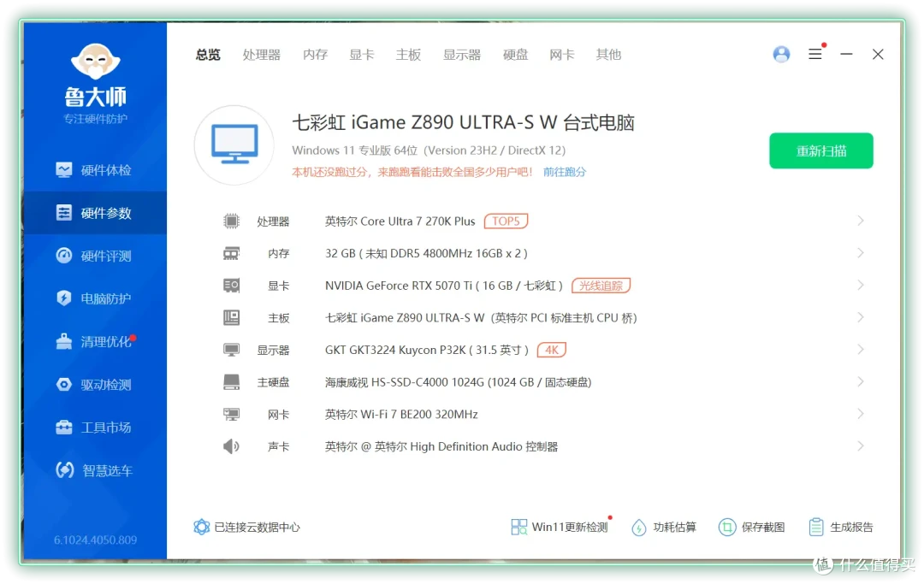Click the user account avatar icon
The width and height of the screenshot is (924, 584).
pos(781,54)
